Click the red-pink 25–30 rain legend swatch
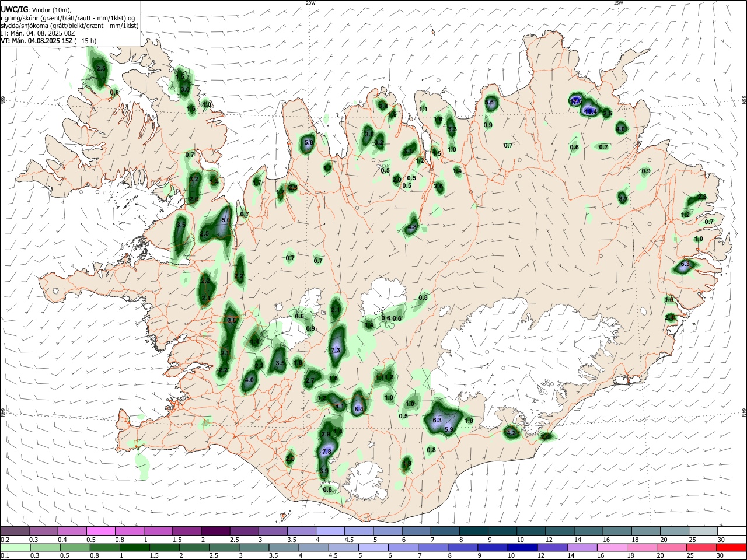This screenshot has width=747, height=560. pos(700,547)
